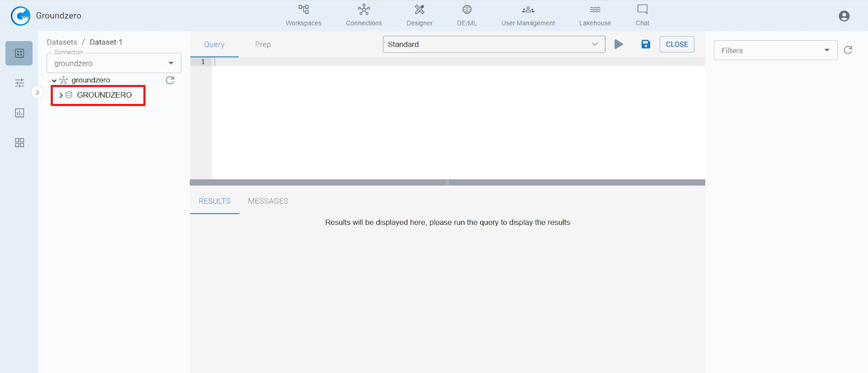The width and height of the screenshot is (868, 373).
Task: Open the Workspaces section
Action: click(303, 15)
